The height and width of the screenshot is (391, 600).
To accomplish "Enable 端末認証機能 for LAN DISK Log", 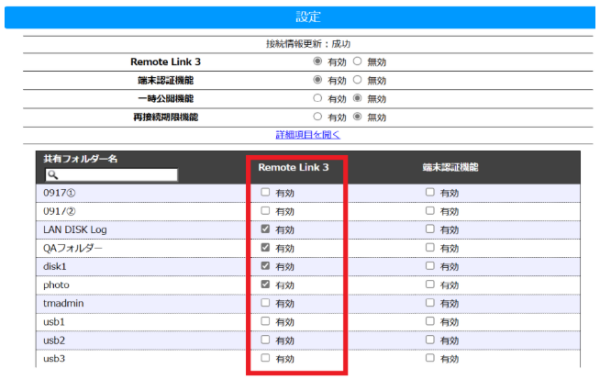I will coord(430,229).
